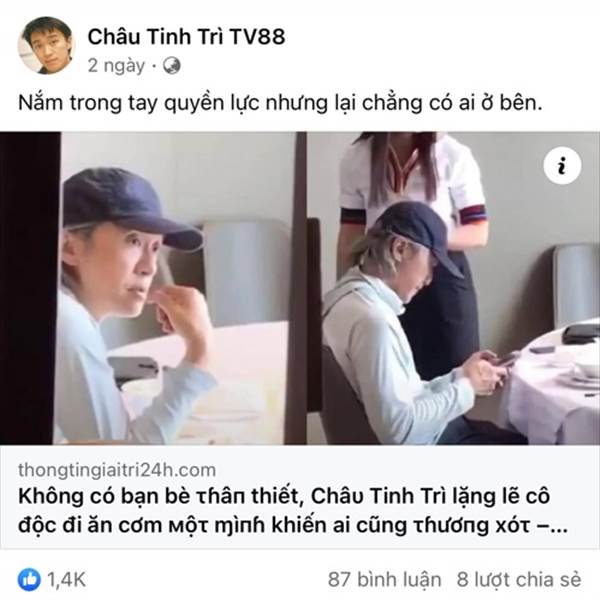
Task: Click the gray link preview footer card
Action: coord(300,497)
